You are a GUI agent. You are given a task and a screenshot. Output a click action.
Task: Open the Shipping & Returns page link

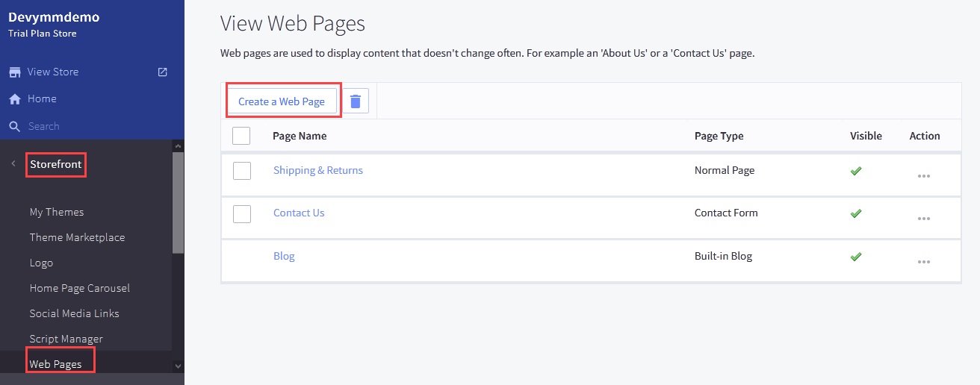pos(318,170)
